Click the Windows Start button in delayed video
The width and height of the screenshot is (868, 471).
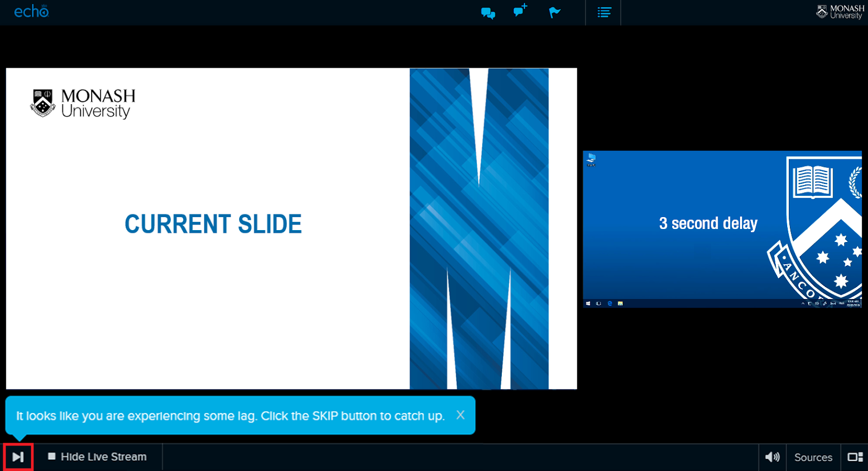tap(588, 303)
